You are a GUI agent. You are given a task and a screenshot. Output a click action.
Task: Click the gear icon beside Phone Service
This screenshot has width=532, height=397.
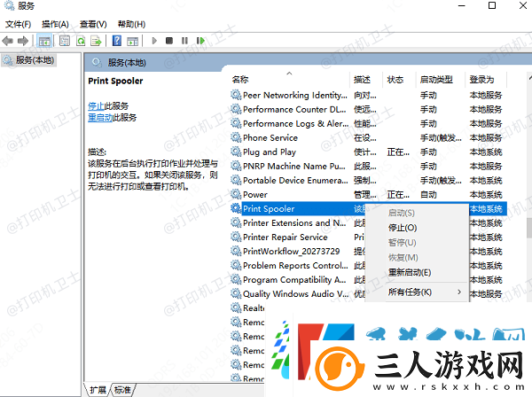coord(236,137)
